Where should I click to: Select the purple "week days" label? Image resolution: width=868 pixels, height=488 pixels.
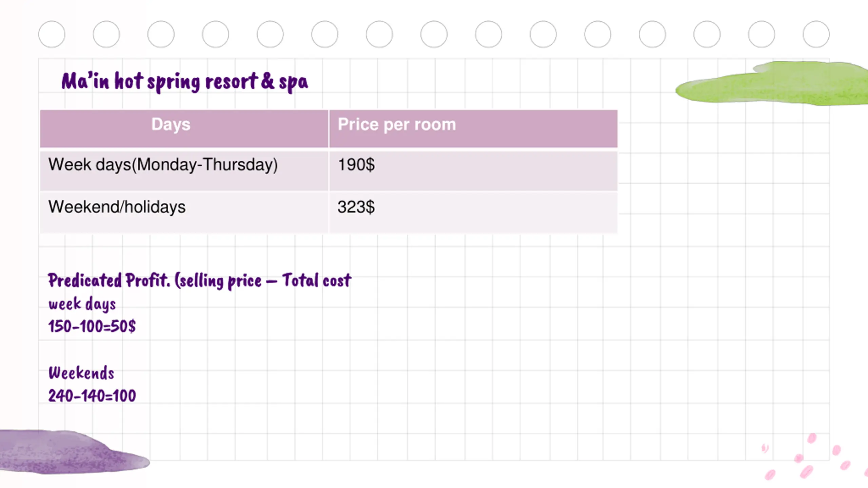(x=82, y=304)
